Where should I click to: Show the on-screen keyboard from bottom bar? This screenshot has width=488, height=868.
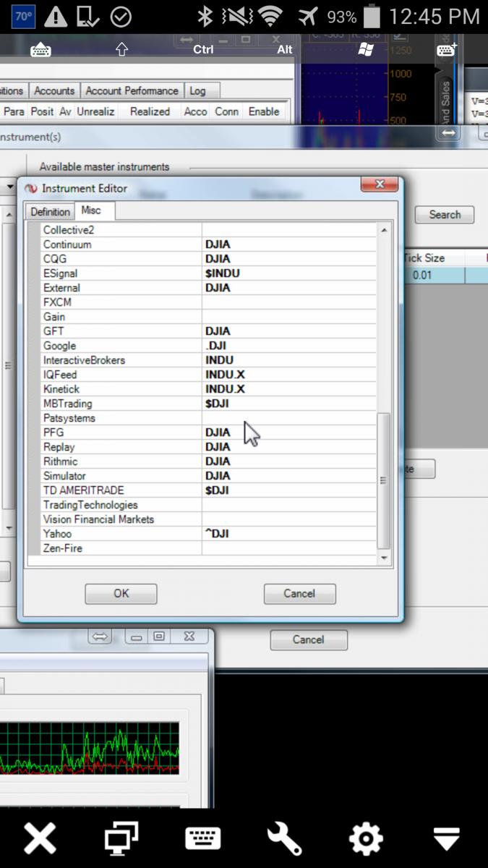pyautogui.click(x=203, y=838)
